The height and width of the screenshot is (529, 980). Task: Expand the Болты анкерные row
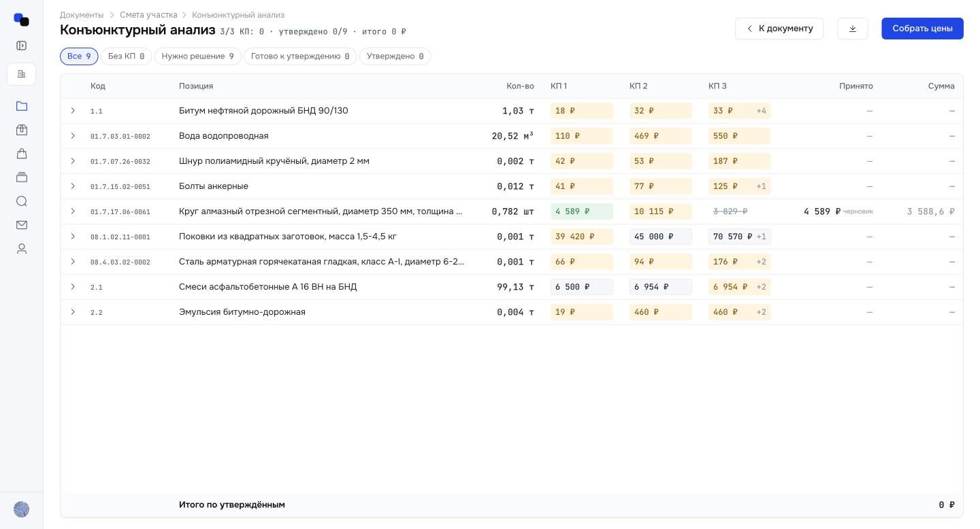tap(73, 186)
